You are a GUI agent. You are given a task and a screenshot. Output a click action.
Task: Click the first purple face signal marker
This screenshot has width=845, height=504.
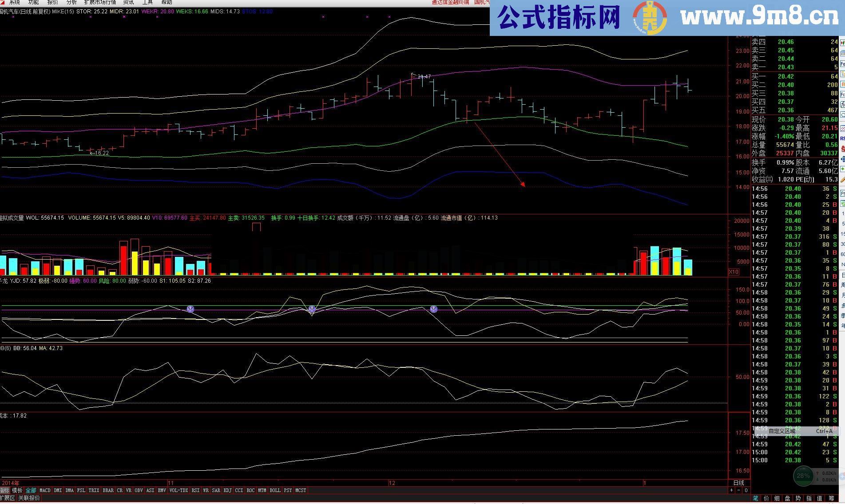[x=190, y=309]
